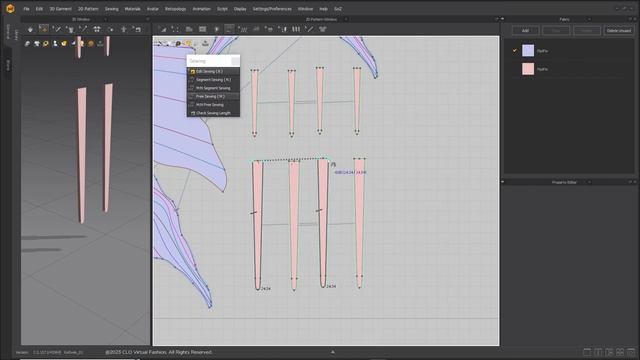This screenshot has width=640, height=360.
Task: Click the Sewing search input field
Action: click(x=209, y=61)
